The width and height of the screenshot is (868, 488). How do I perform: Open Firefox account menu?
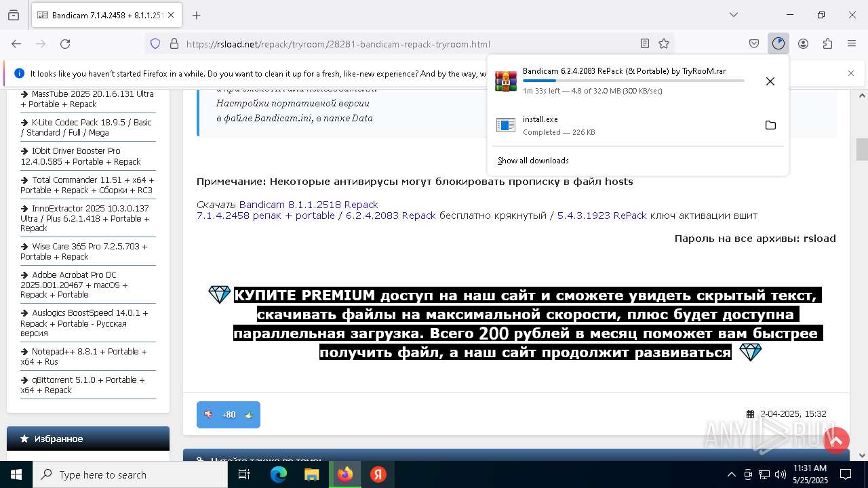point(803,43)
